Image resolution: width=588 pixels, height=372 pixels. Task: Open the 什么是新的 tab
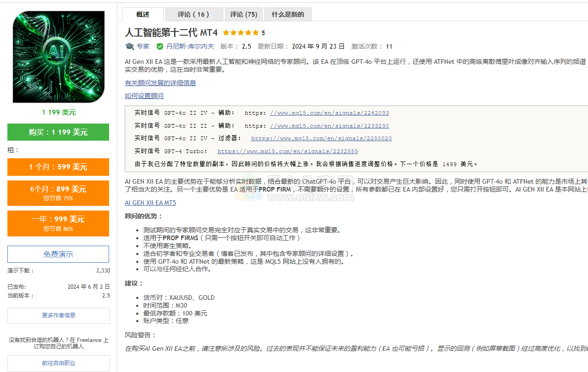(288, 14)
